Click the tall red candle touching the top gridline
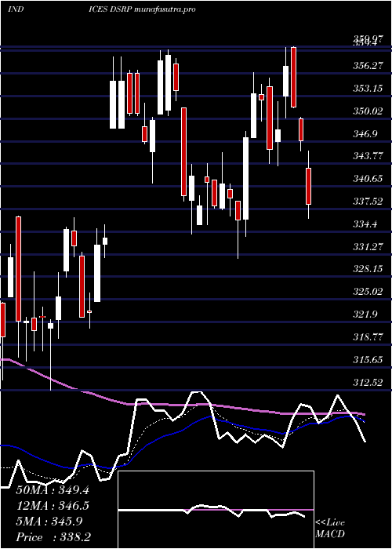The image size is (392, 549). click(294, 77)
